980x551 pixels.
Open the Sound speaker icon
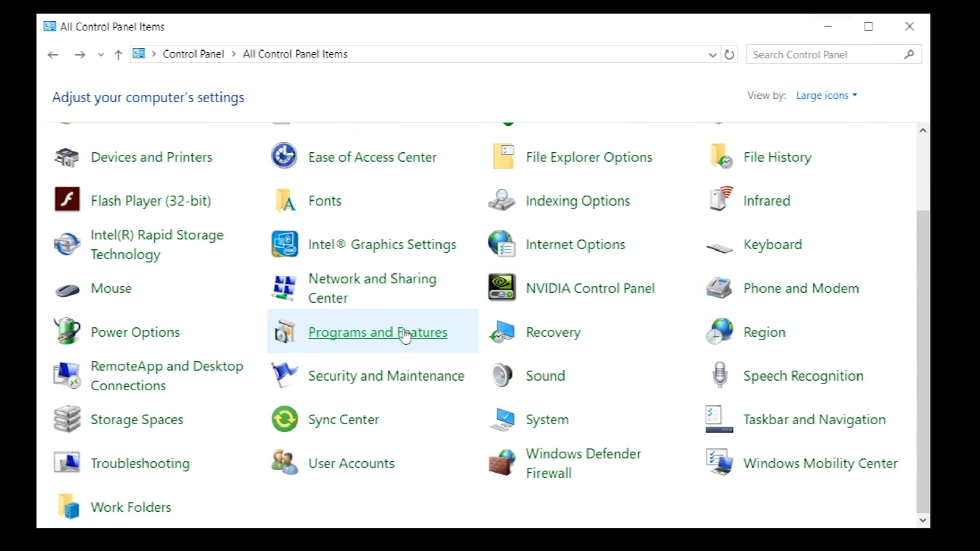(502, 375)
